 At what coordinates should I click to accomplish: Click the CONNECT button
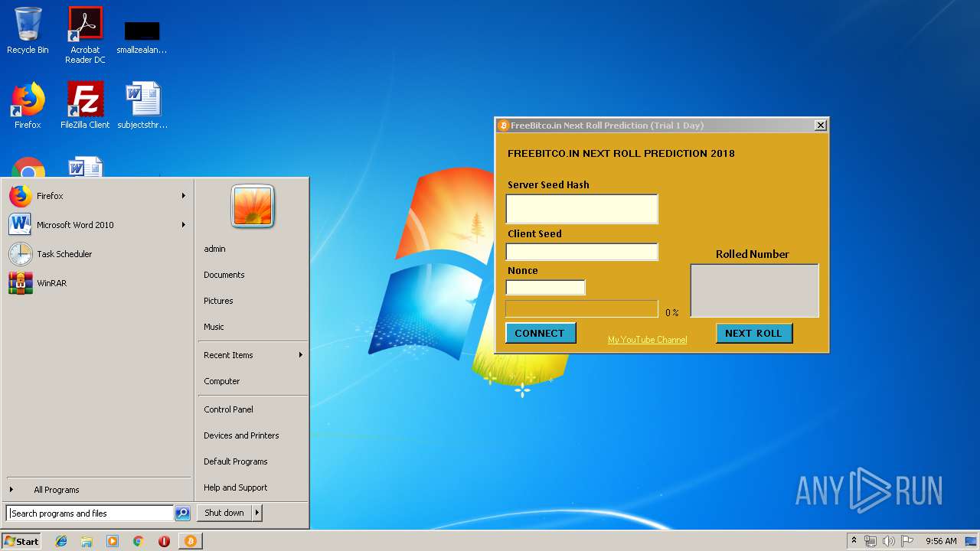[541, 333]
